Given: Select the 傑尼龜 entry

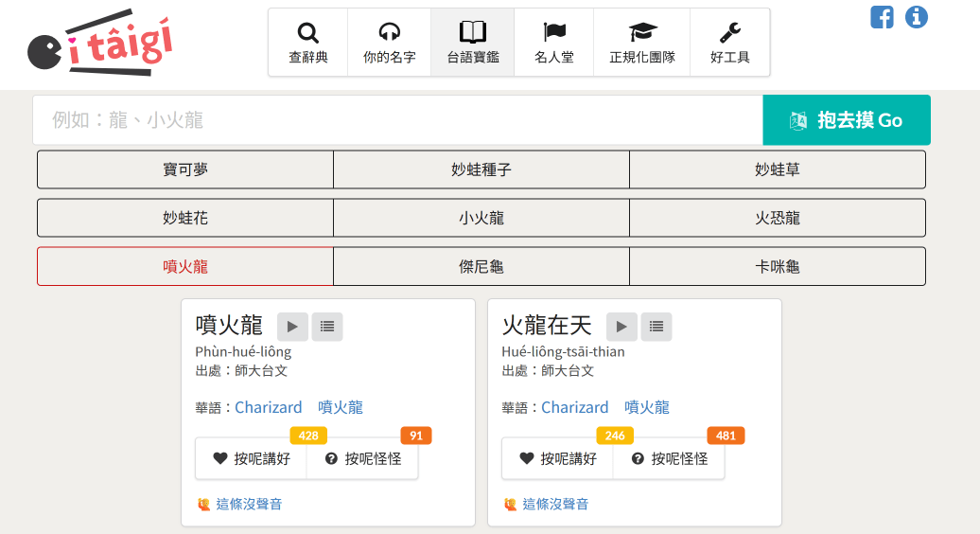Looking at the screenshot, I should pyautogui.click(x=481, y=266).
